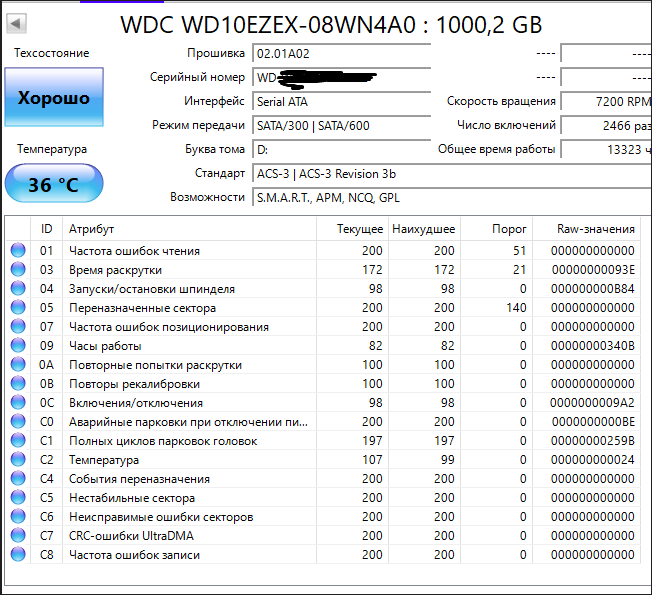652x595 pixels.
Task: Click raw value 0000000000BE
Action: (593, 422)
